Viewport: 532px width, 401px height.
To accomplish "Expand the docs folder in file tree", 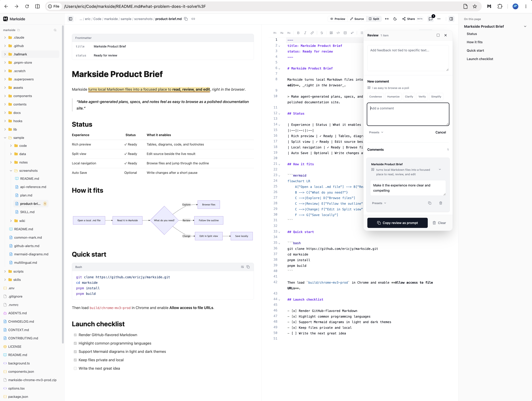I will point(5,113).
